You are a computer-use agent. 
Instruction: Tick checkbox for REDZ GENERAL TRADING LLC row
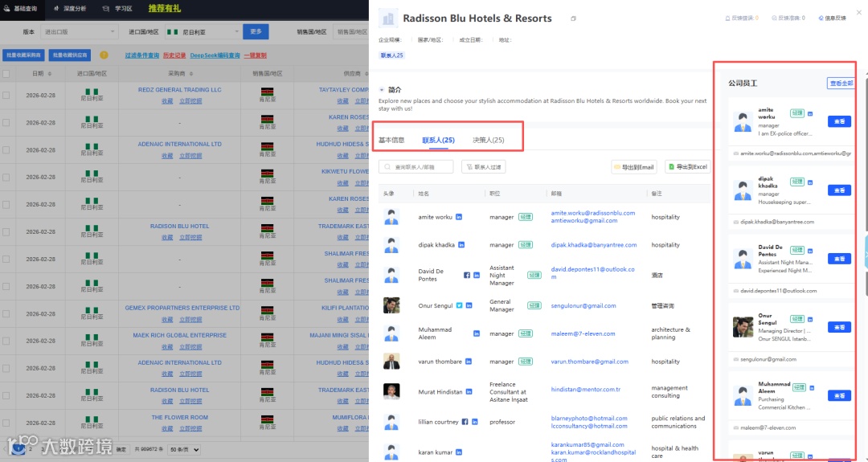click(x=6, y=95)
